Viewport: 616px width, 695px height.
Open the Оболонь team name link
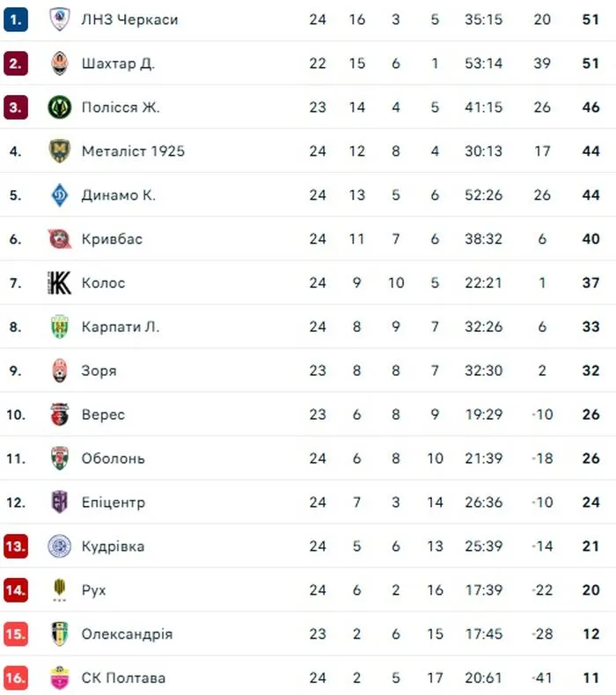[x=114, y=458]
